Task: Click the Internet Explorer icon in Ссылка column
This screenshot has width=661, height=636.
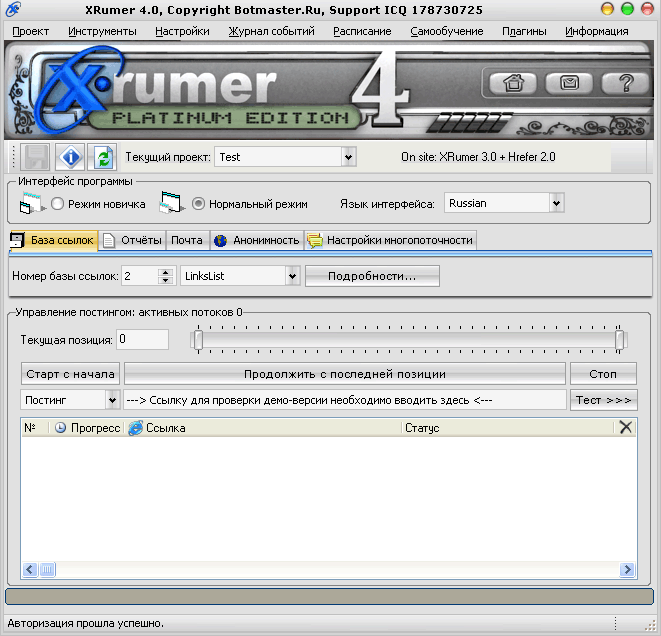Action: point(135,428)
